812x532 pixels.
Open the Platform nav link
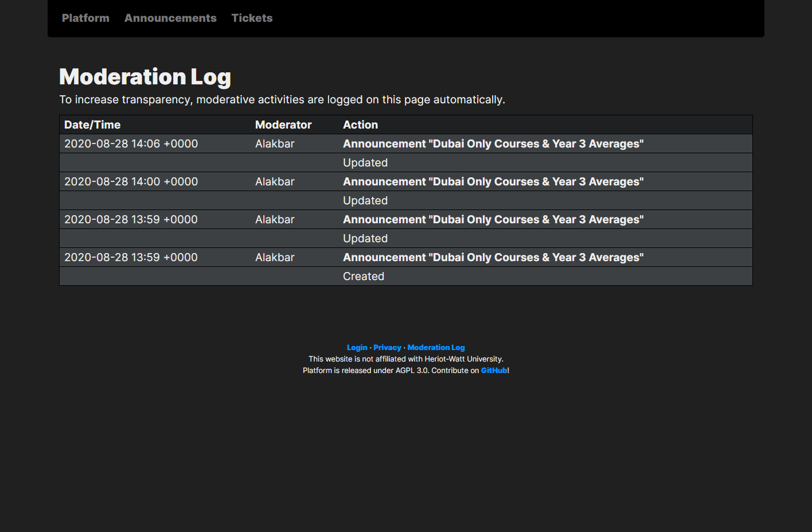[85, 18]
